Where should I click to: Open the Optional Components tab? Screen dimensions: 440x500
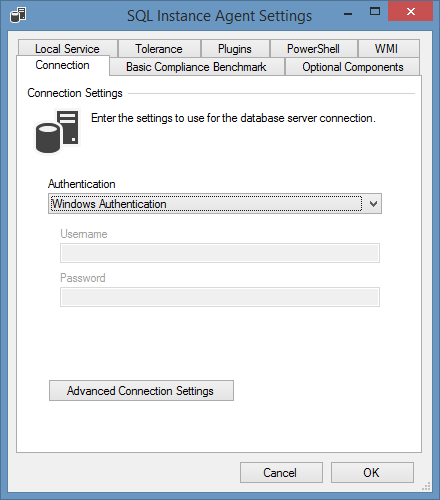[x=352, y=67]
